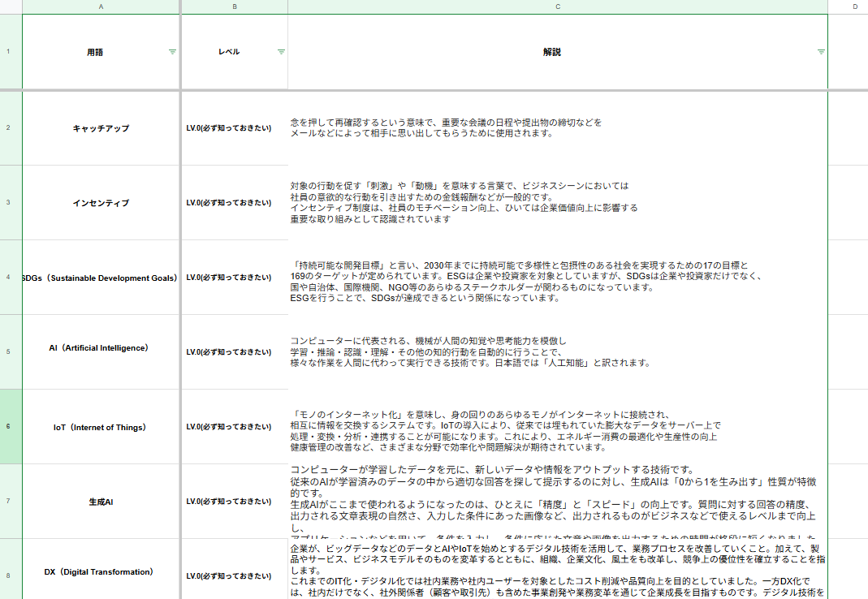Click the DX (Digital Transformation) cell
The height and width of the screenshot is (599, 868).
pos(101,572)
